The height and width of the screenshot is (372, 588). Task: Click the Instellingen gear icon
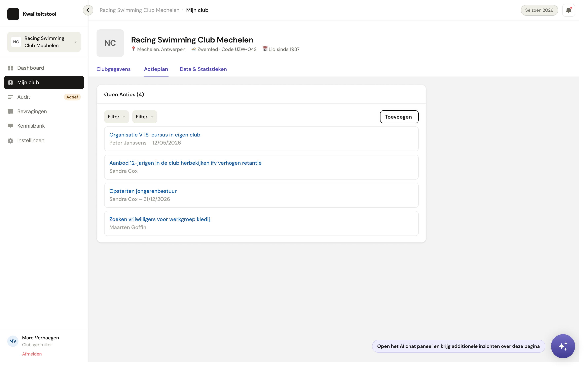coord(10,141)
